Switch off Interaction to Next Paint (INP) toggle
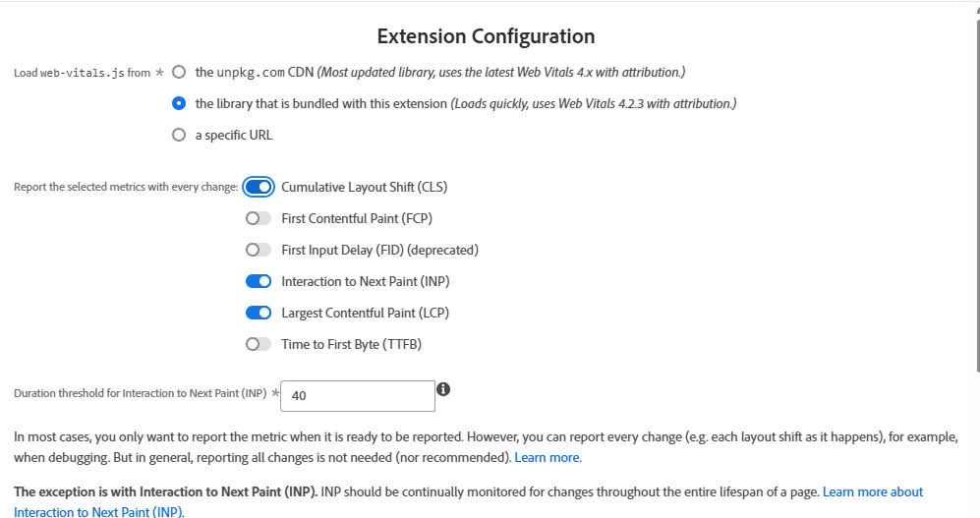 (x=259, y=281)
